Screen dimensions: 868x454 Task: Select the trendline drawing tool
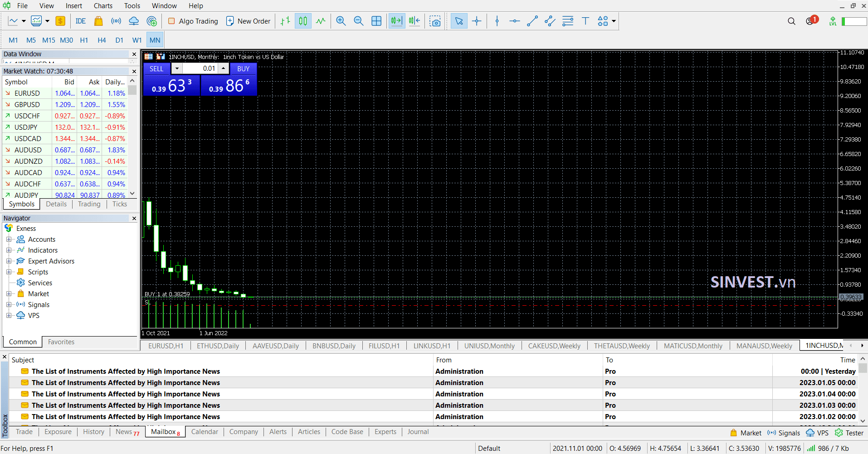tap(532, 21)
